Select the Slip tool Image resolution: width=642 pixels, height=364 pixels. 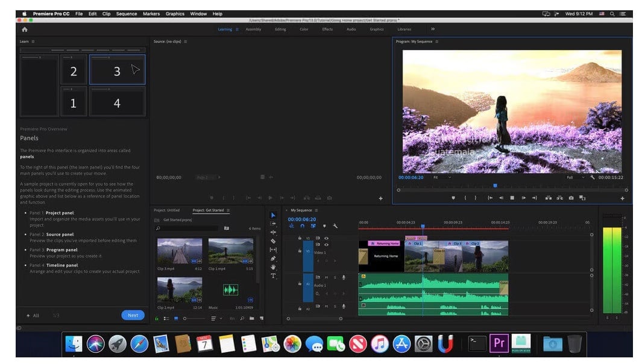pyautogui.click(x=273, y=249)
